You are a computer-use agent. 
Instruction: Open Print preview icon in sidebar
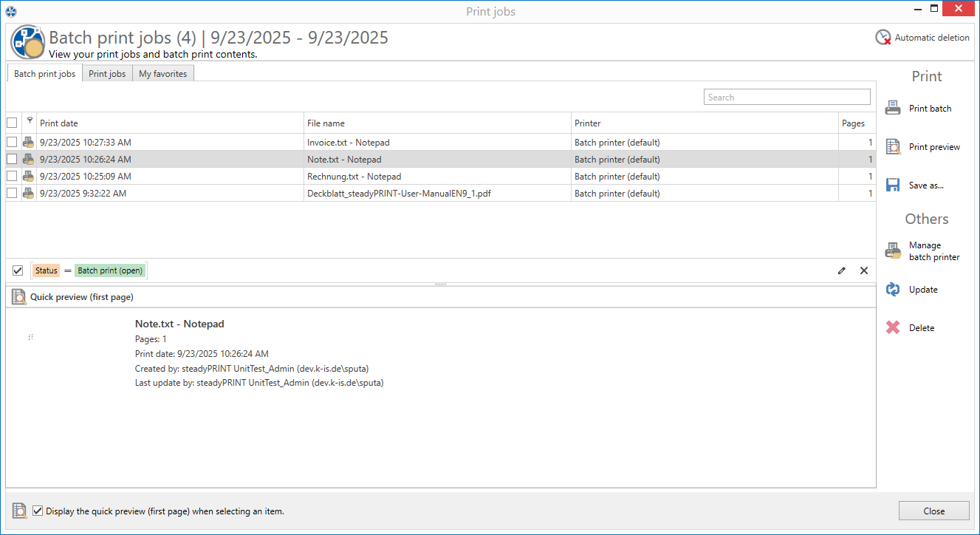(x=893, y=146)
